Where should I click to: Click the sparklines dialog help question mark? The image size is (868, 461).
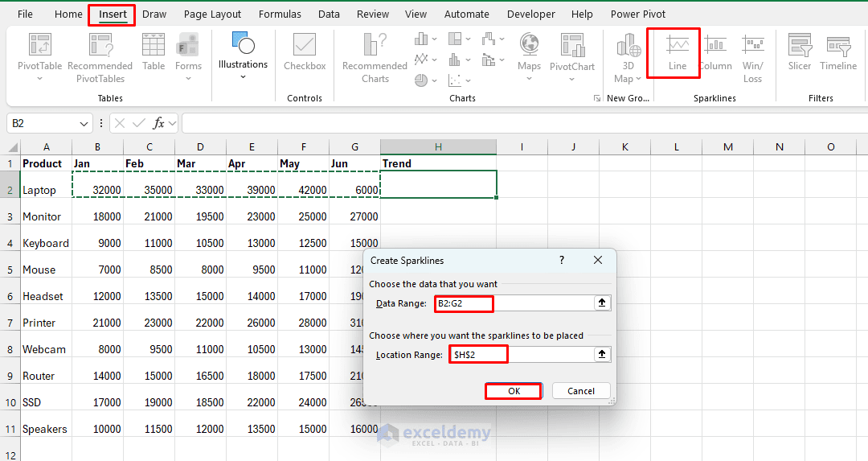tap(562, 260)
